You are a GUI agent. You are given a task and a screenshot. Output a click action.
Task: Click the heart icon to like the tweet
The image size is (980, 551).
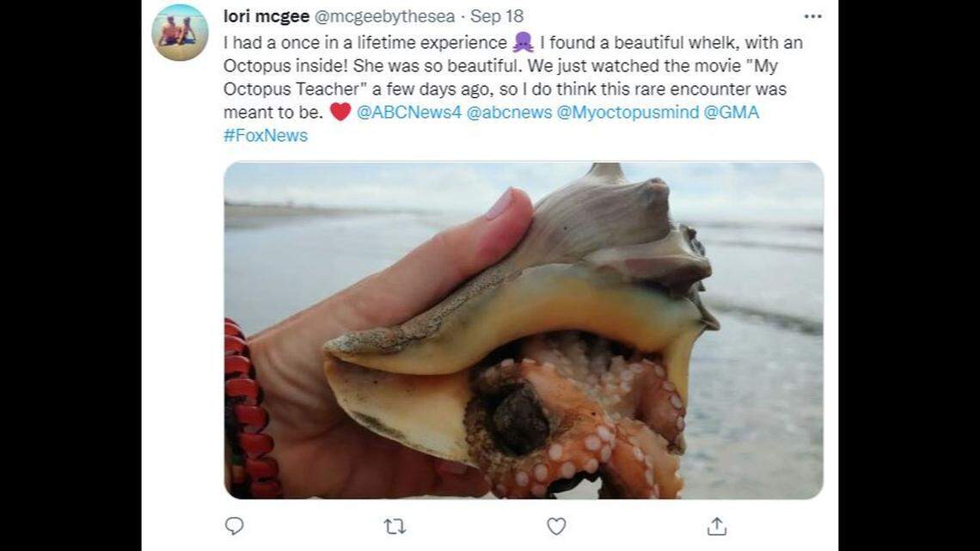pos(556,526)
